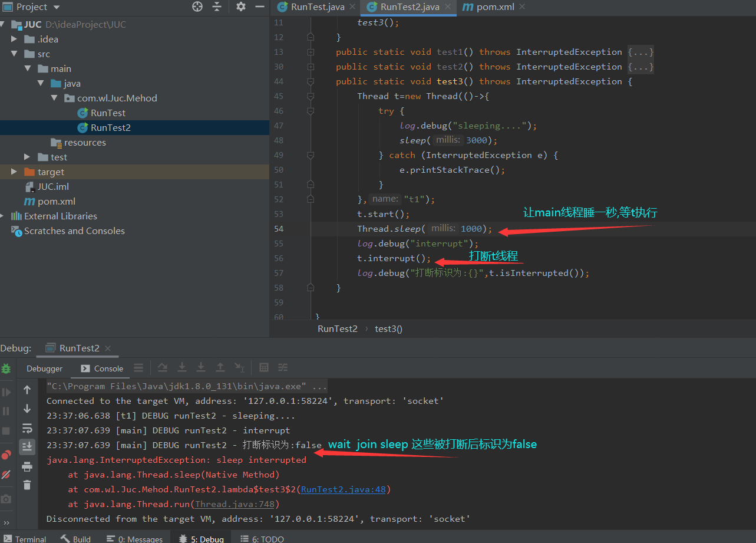Close the RunTest2.java editor tab

[x=448, y=7]
